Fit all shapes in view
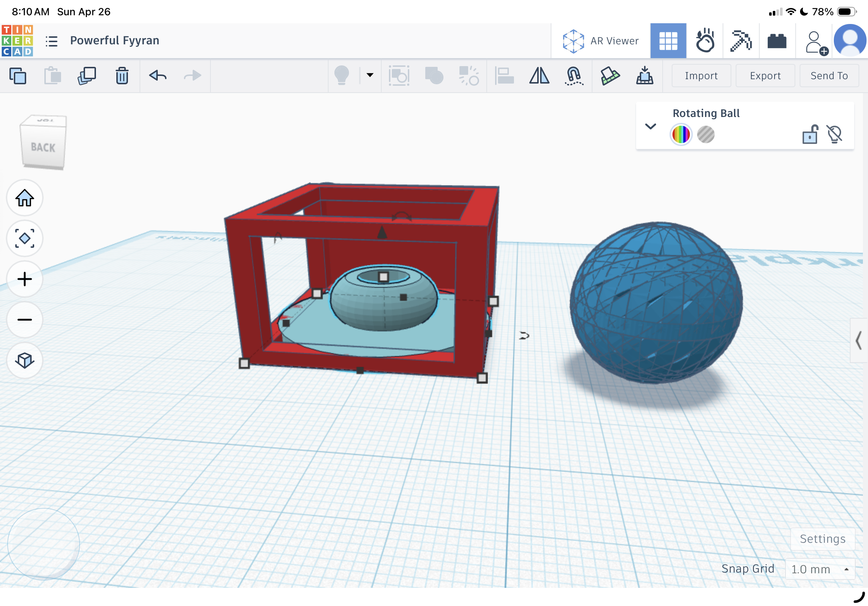Screen dimensions: 868x606 point(25,238)
